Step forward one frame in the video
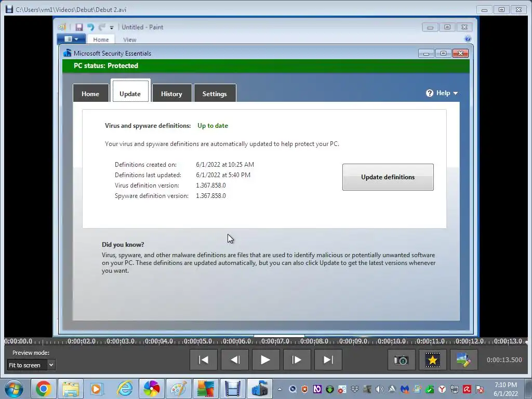 point(297,360)
